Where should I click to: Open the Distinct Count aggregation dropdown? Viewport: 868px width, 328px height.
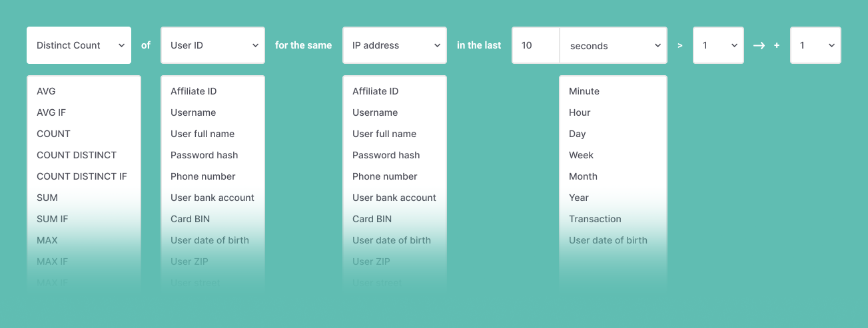pyautogui.click(x=79, y=45)
